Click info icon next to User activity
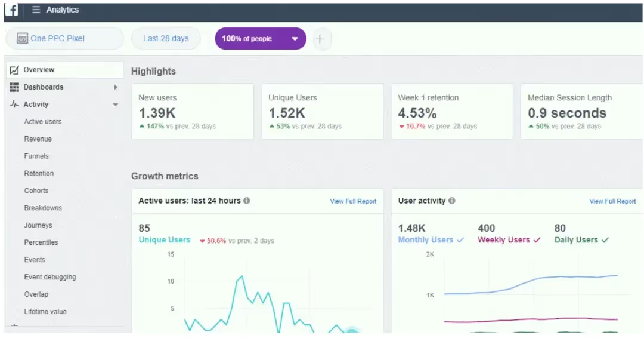Image resolution: width=644 pixels, height=338 pixels. click(452, 201)
